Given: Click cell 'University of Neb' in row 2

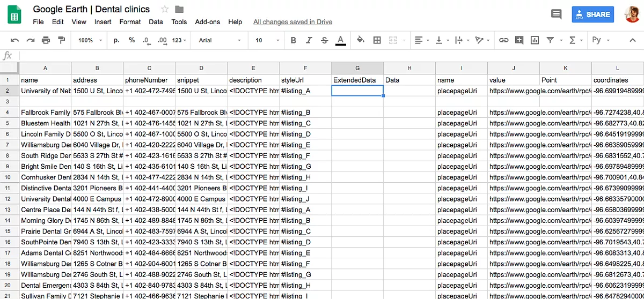Looking at the screenshot, I should [45, 91].
